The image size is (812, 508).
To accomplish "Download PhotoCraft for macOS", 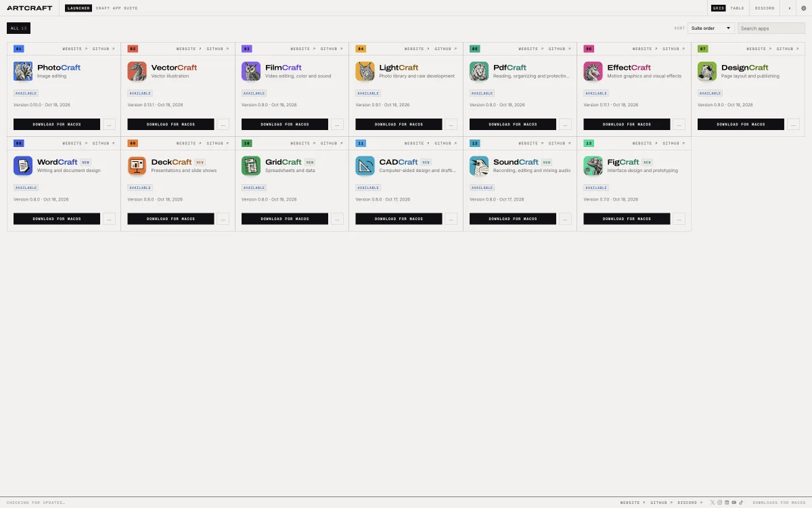I will tap(57, 125).
